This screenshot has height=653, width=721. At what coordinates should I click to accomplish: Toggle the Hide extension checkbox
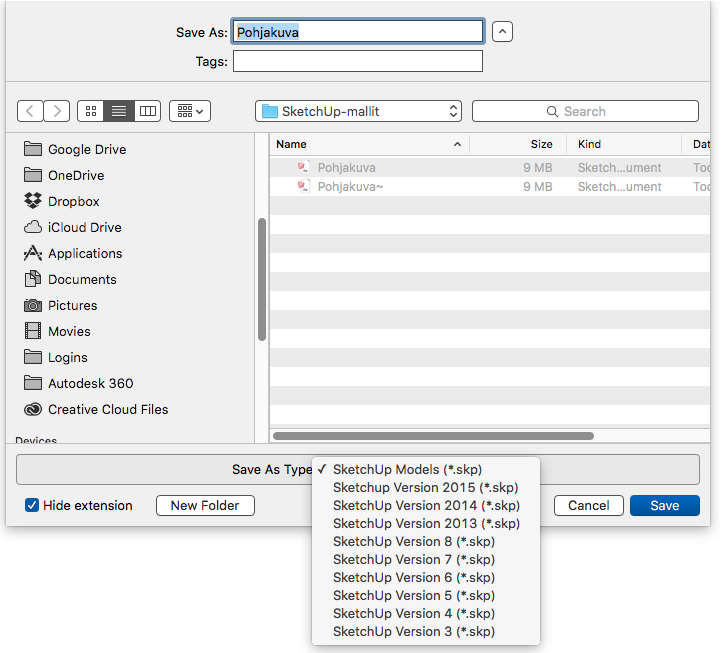tap(32, 505)
